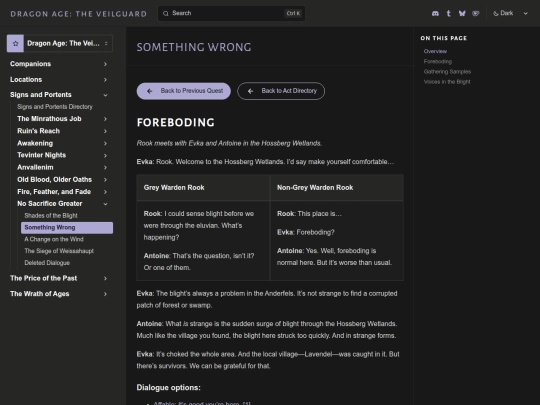Click the star icon beside Dragon Age title
The image size is (540, 405).
click(15, 43)
